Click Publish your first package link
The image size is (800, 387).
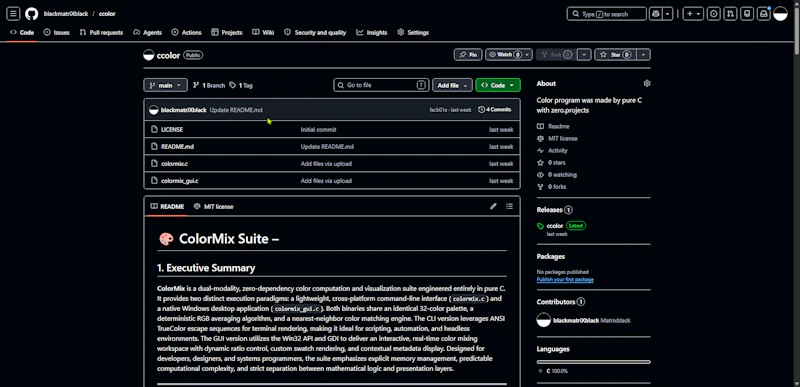coord(565,279)
